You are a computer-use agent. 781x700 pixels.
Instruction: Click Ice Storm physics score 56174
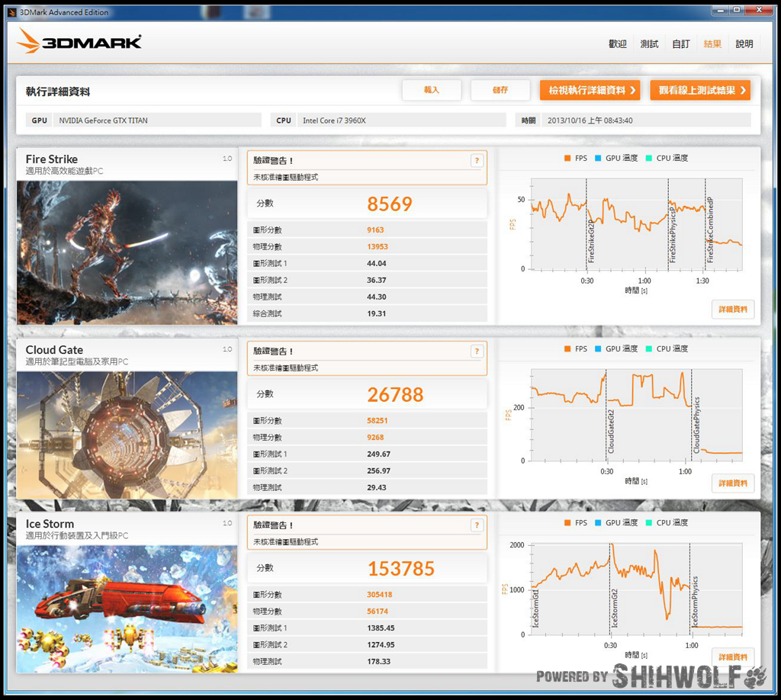pos(378,611)
